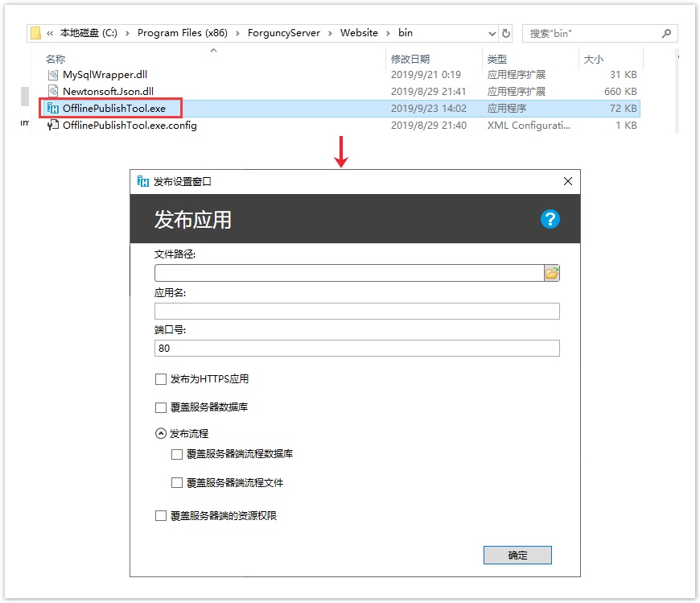Click the MySqlWrapper.dll file icon
The height and width of the screenshot is (603, 700).
click(x=53, y=74)
